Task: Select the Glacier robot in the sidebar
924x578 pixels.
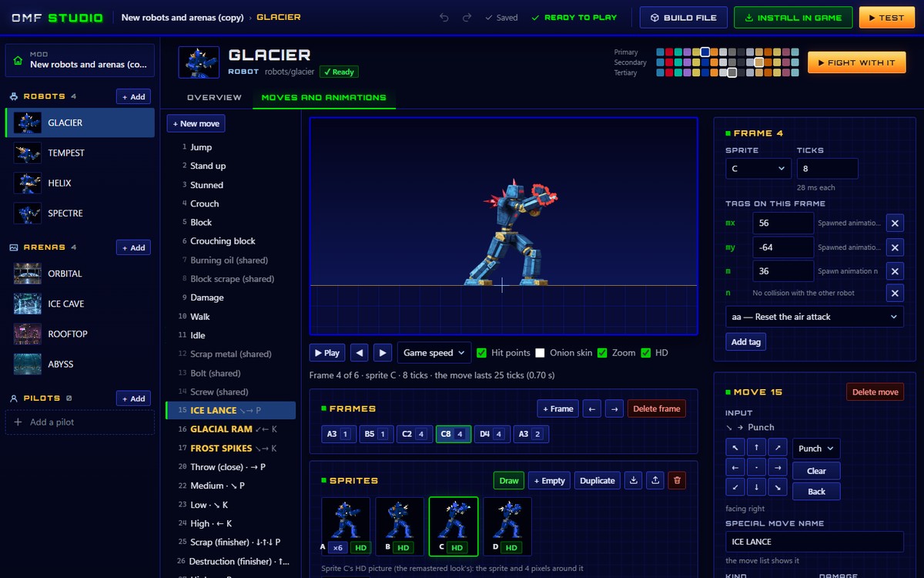Action: click(80, 123)
